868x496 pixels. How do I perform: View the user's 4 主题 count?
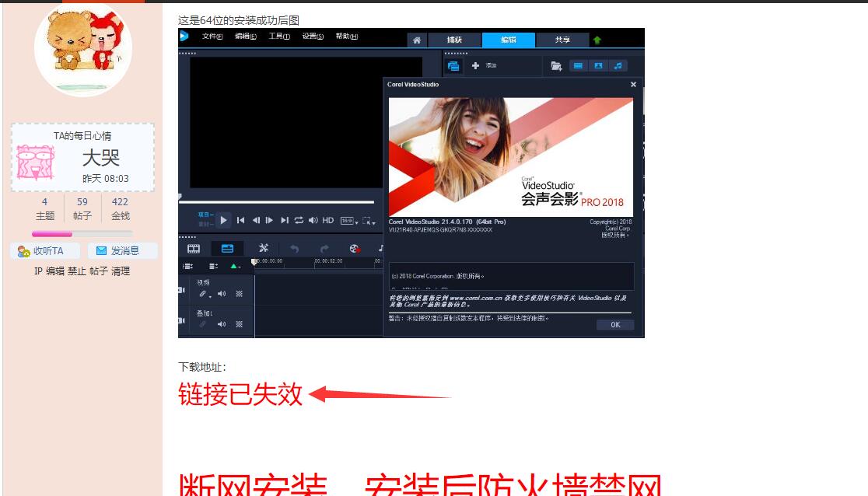[x=45, y=208]
